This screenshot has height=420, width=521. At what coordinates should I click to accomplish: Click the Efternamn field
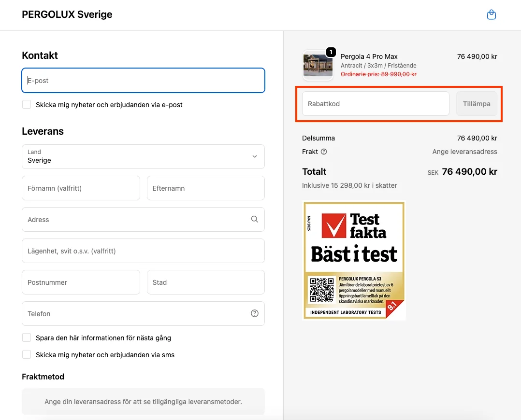click(206, 188)
